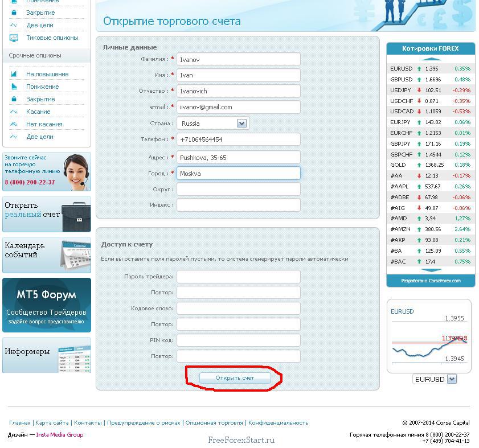Open the 'Календарь событий' calendar banner

[x=47, y=254]
